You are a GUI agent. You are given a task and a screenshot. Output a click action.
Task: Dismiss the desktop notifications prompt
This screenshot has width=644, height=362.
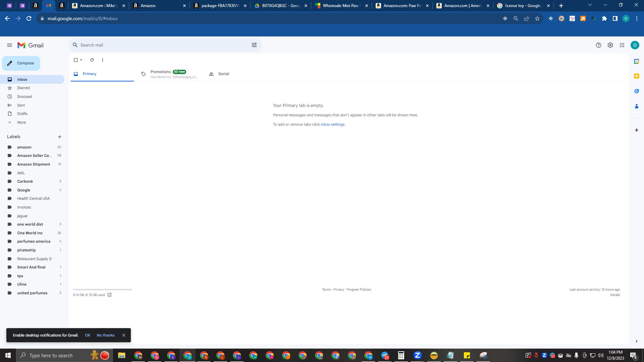(x=124, y=335)
